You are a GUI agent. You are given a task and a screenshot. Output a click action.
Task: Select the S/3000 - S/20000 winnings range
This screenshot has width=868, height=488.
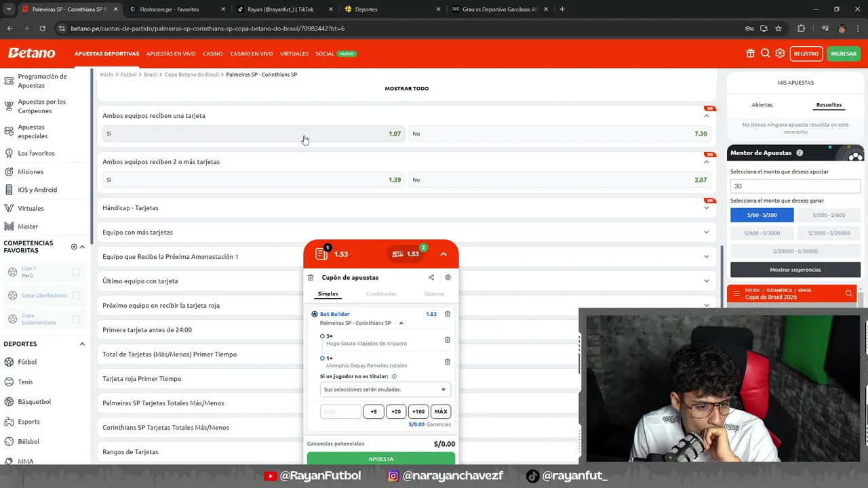[829, 233]
